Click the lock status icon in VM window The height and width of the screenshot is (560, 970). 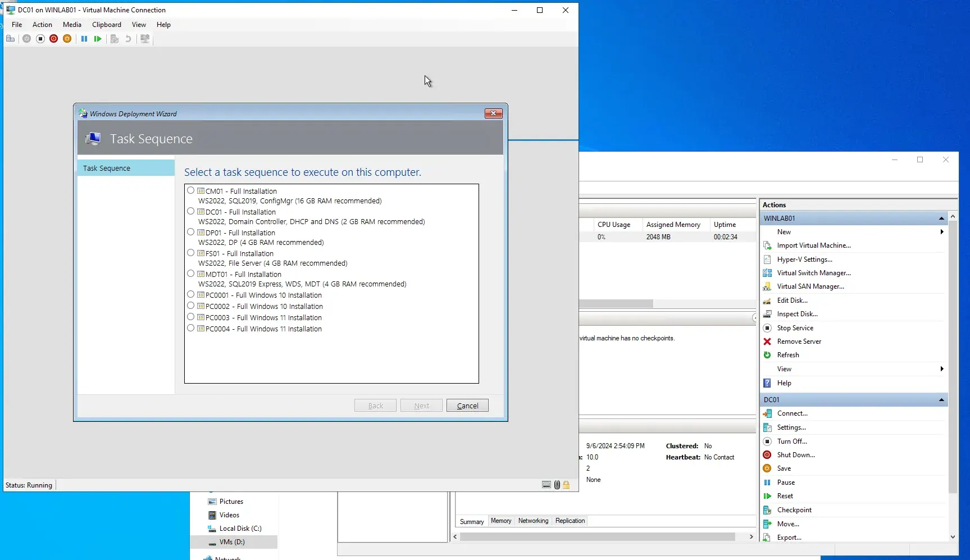tap(566, 485)
